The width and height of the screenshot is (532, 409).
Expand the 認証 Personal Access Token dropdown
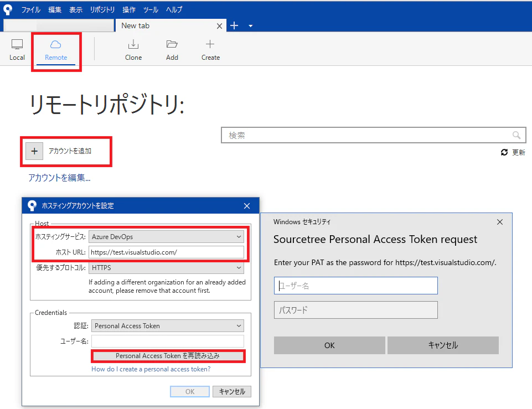[168, 326]
